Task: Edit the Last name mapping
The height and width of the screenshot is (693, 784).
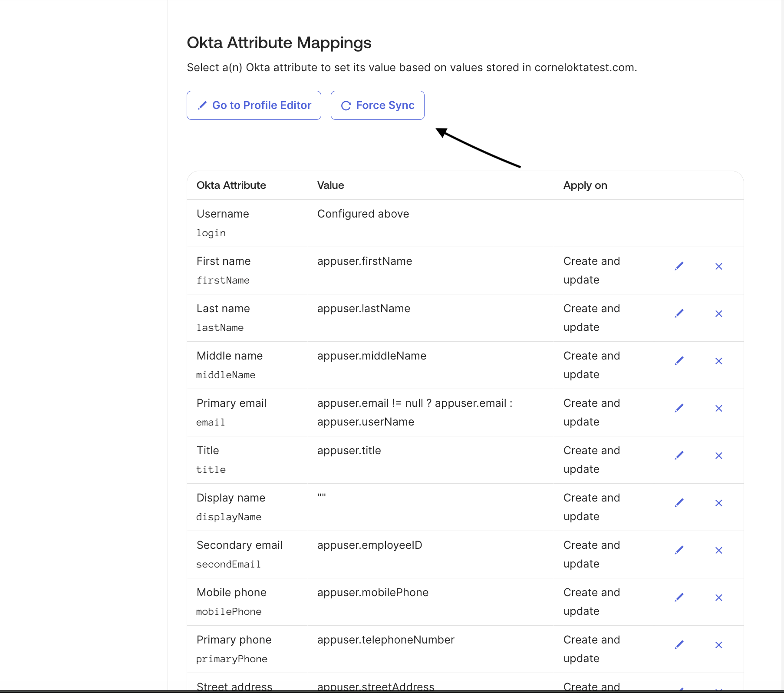Action: coord(679,313)
